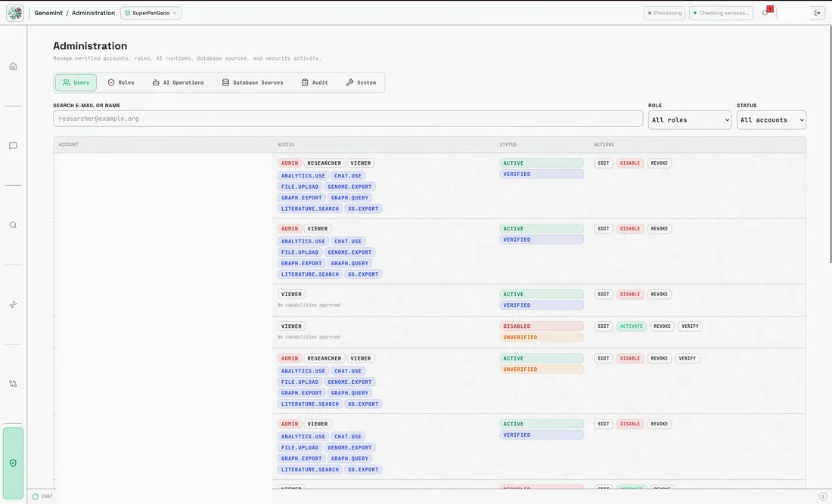This screenshot has width=832, height=504.
Task: Select the sparkle icon in the sidebar
Action: click(14, 305)
